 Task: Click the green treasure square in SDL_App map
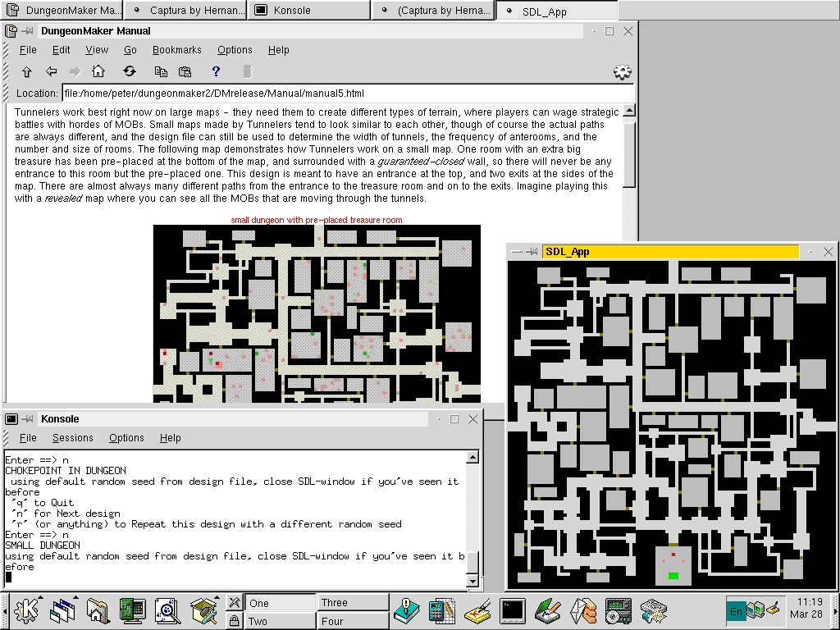[673, 576]
